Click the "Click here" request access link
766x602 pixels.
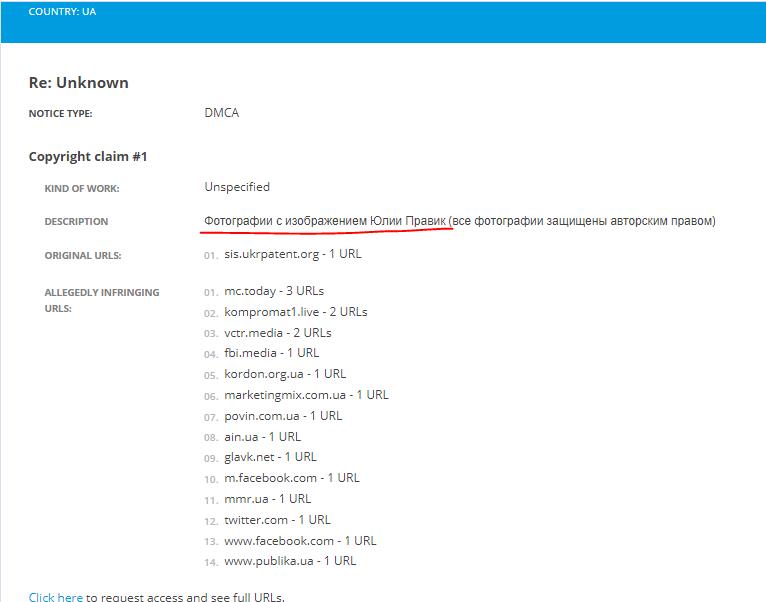click(56, 597)
